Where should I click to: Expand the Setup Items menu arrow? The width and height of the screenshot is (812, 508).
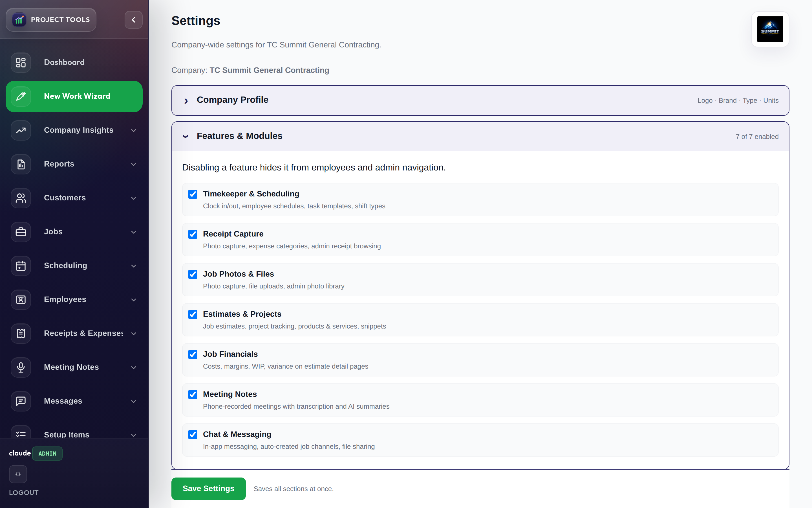(134, 435)
